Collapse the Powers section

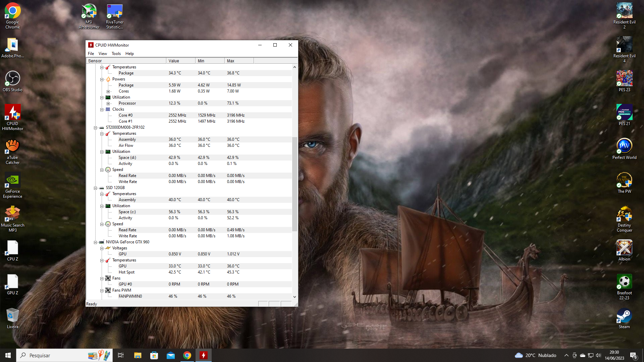(x=102, y=79)
